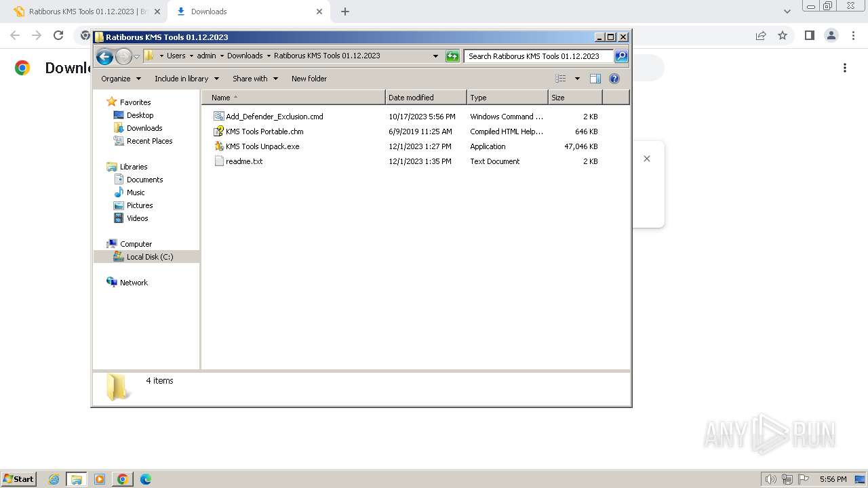Viewport: 868px width, 488px height.
Task: Click the Chrome reload page button
Action: tap(58, 35)
